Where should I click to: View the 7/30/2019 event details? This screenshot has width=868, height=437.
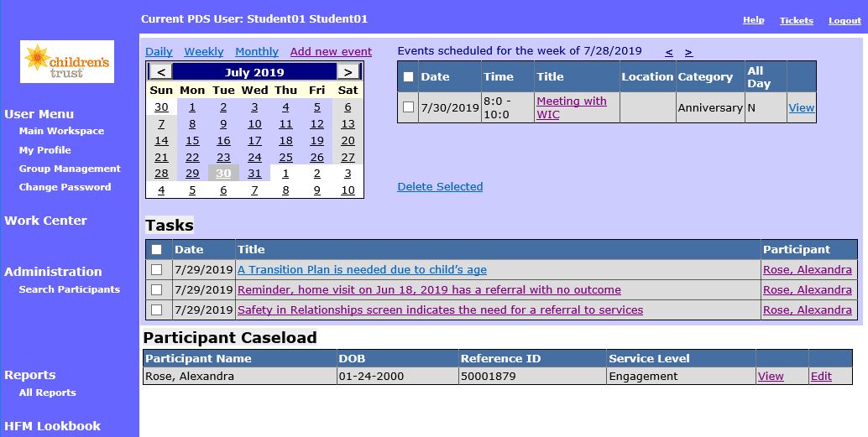coord(801,108)
